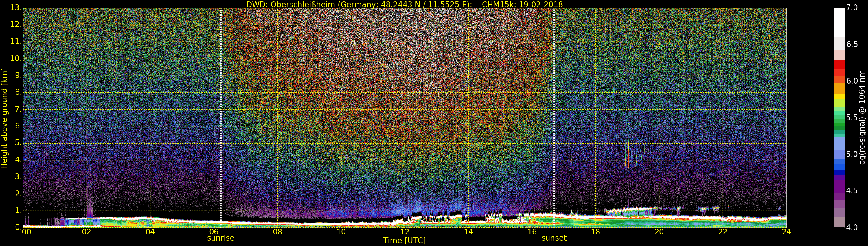Click the '7.0' colorbar tick label
The height and width of the screenshot is (246, 868).
tap(852, 8)
